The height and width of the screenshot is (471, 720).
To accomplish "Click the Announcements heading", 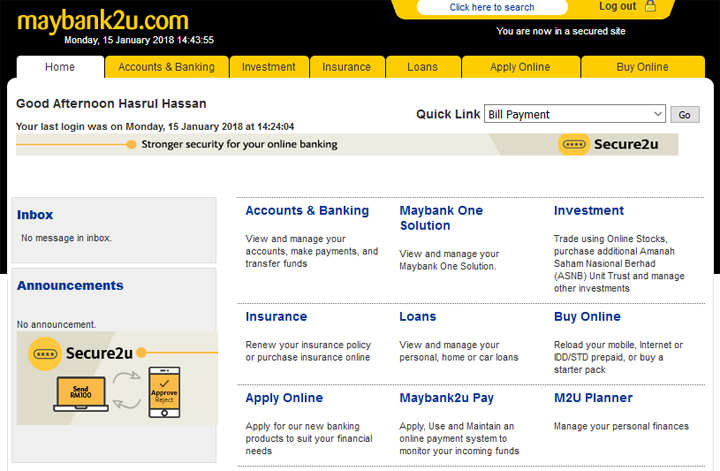I will click(x=70, y=286).
